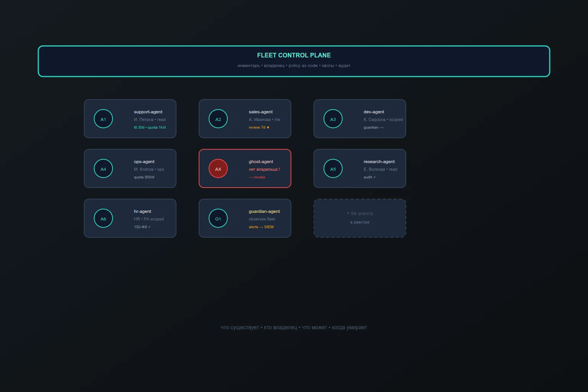Select the "guardian-agent" name label
The width and height of the screenshot is (588, 392).
click(x=264, y=211)
